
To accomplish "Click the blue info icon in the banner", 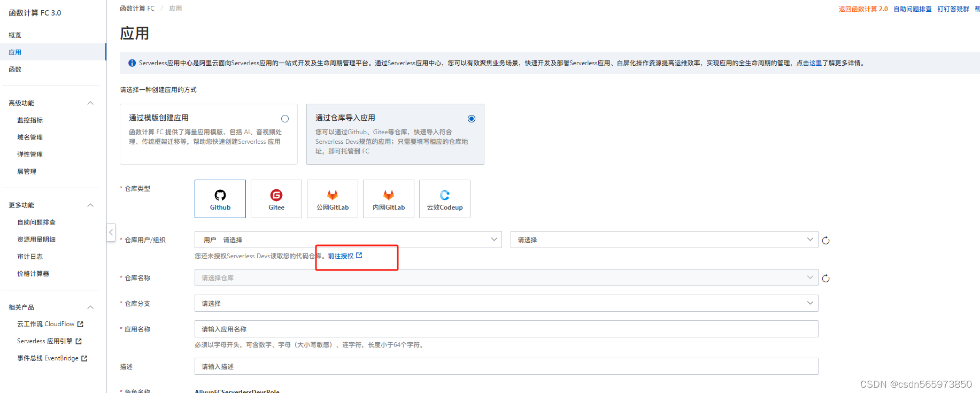I will [132, 63].
